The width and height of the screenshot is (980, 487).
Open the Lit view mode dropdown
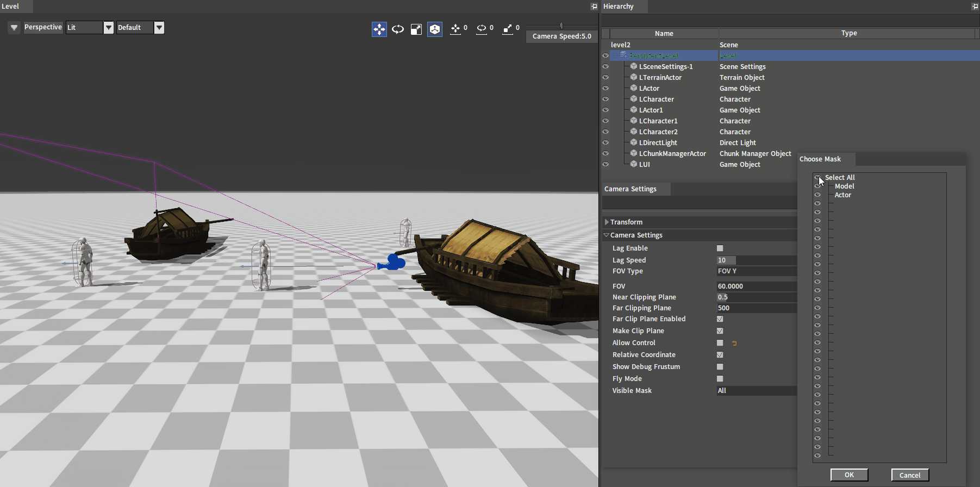[x=108, y=28]
